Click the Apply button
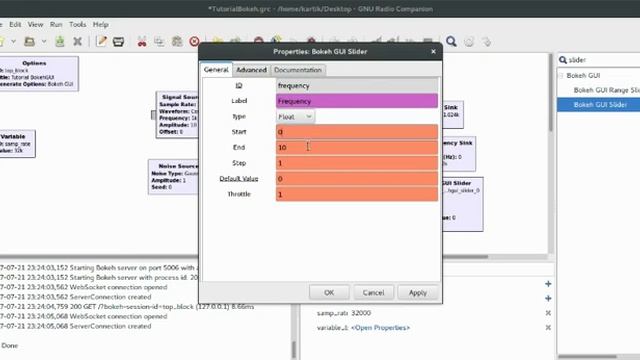Screen dimensions: 640x360 click(418, 293)
